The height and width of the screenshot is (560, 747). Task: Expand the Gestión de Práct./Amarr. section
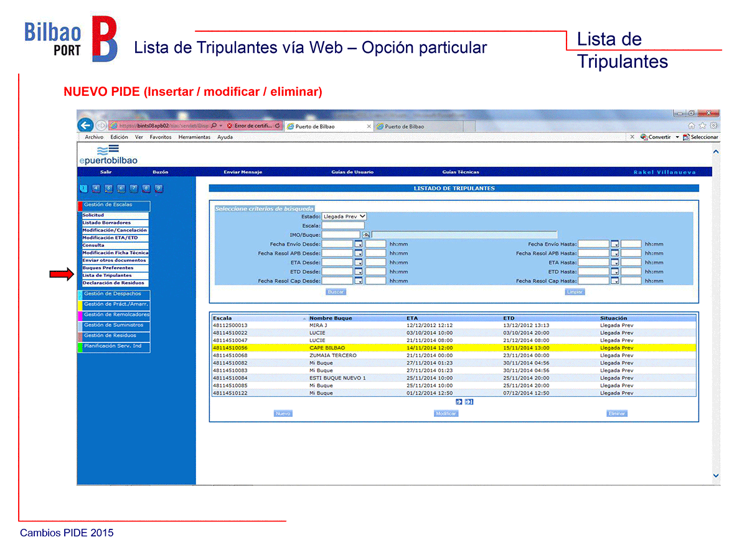[113, 304]
